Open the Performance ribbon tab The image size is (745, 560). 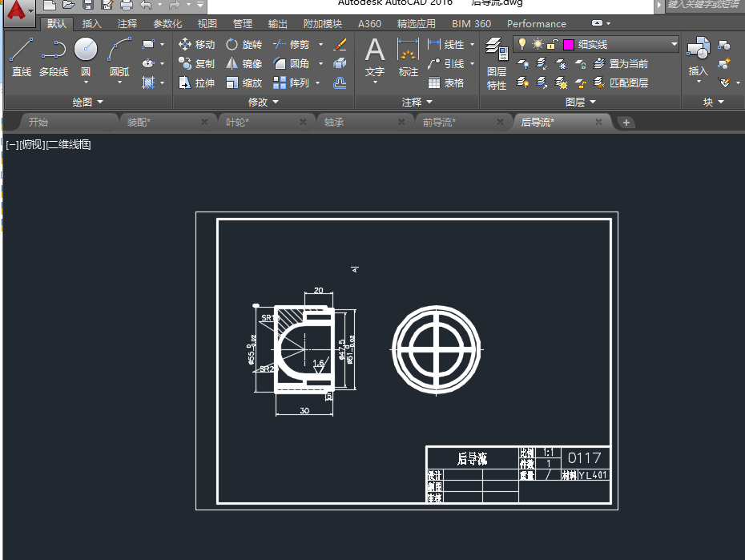click(537, 24)
